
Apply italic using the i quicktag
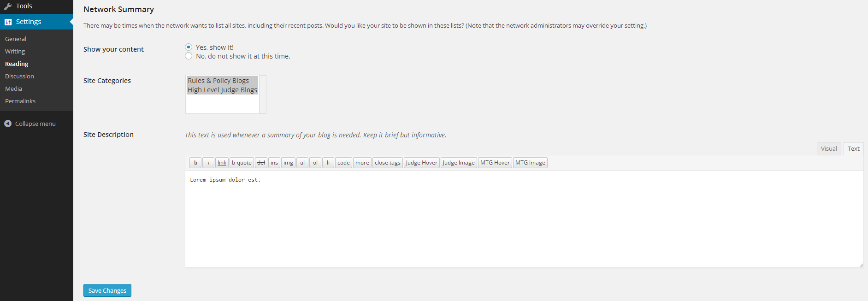coord(208,163)
